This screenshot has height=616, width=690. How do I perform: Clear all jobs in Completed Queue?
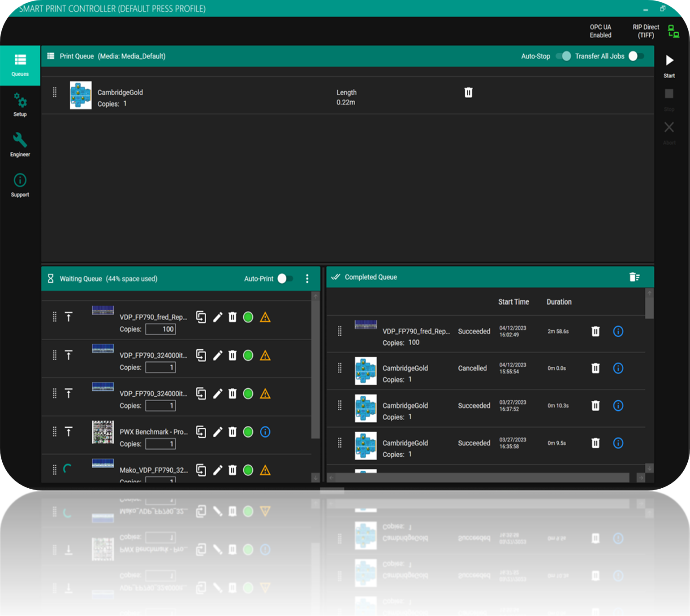pos(634,277)
